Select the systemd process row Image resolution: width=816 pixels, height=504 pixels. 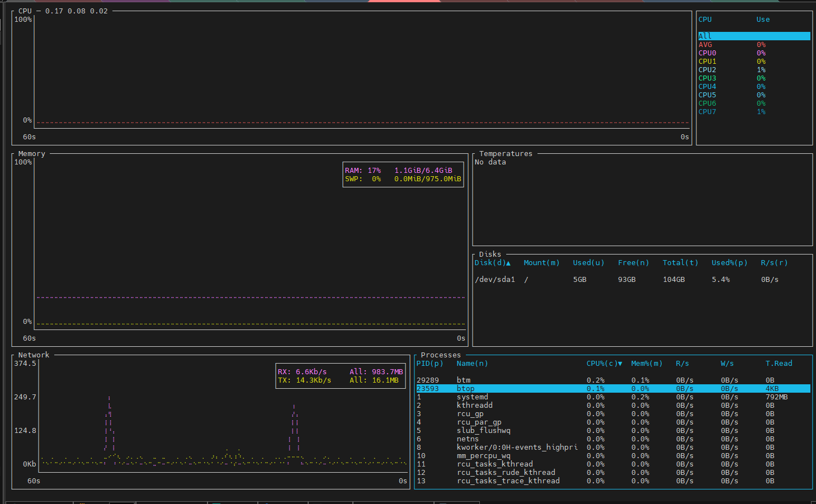(613, 397)
